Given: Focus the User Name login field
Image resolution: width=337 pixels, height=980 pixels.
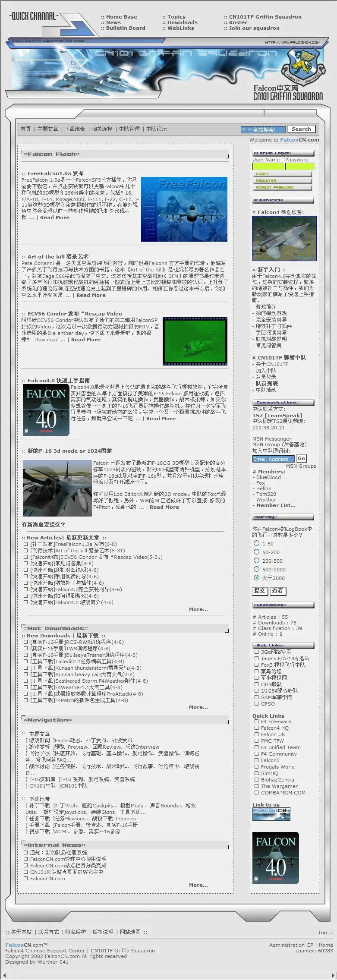Looking at the screenshot, I should coord(268,167).
